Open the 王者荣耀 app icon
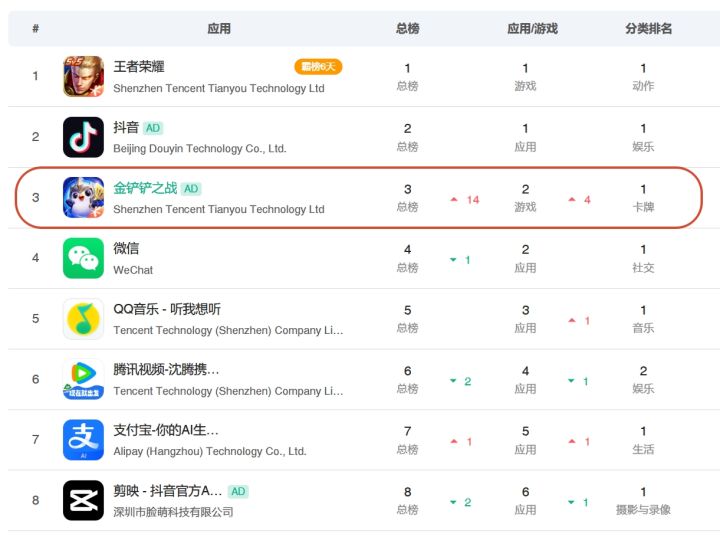 pyautogui.click(x=83, y=76)
